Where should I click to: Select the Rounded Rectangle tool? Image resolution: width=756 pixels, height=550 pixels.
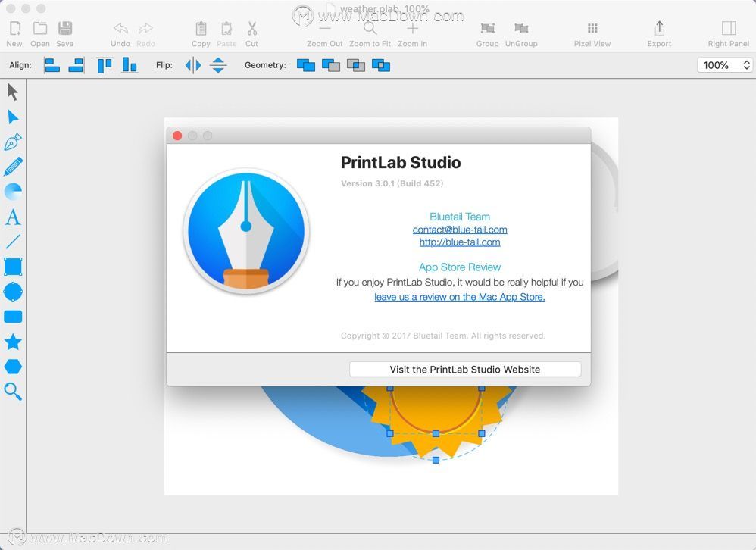[x=13, y=317]
